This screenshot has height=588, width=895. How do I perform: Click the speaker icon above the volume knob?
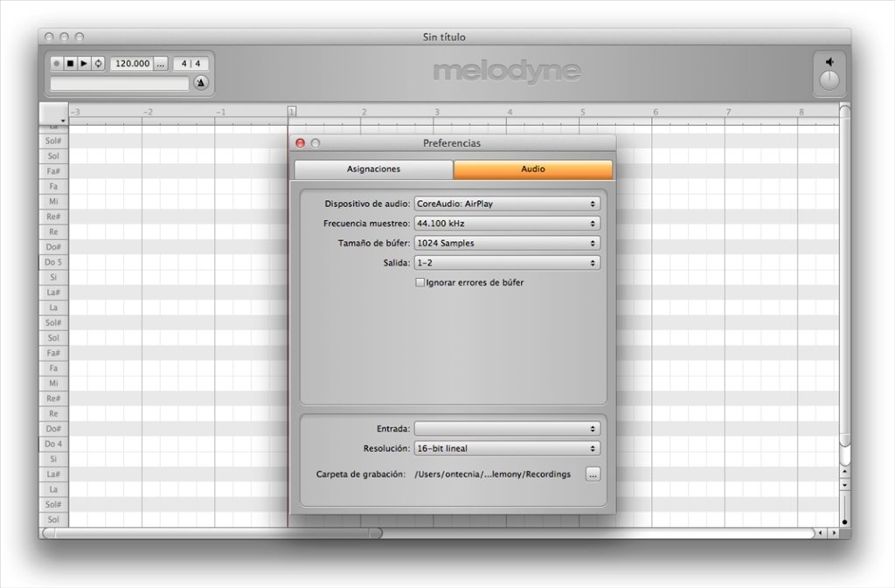pos(829,61)
